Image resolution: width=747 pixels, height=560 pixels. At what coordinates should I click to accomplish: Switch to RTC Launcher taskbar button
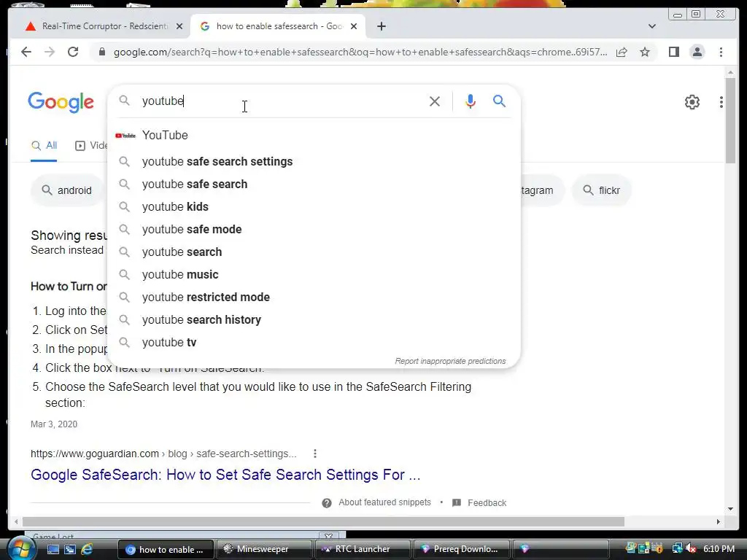(363, 550)
